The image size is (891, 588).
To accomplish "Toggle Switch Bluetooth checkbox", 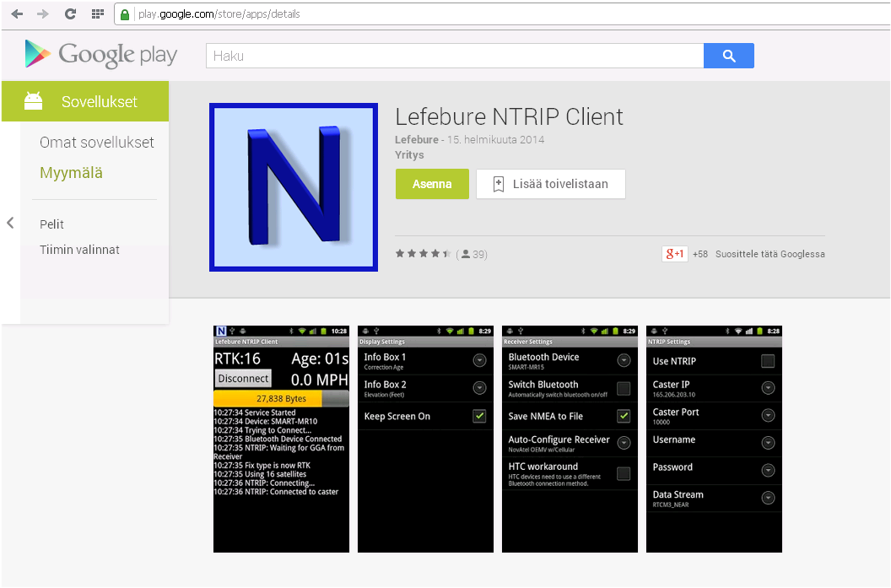I will 624,388.
